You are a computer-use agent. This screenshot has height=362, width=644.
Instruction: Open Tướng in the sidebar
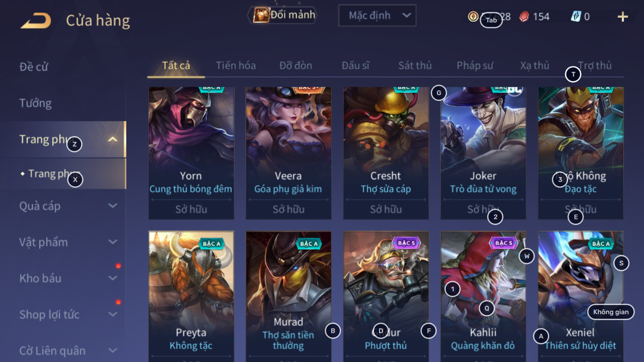tap(36, 103)
